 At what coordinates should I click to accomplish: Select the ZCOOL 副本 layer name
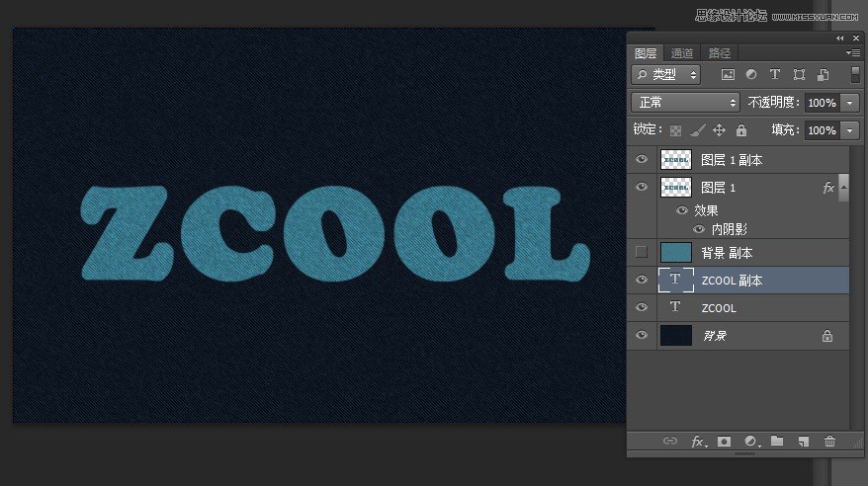[733, 281]
